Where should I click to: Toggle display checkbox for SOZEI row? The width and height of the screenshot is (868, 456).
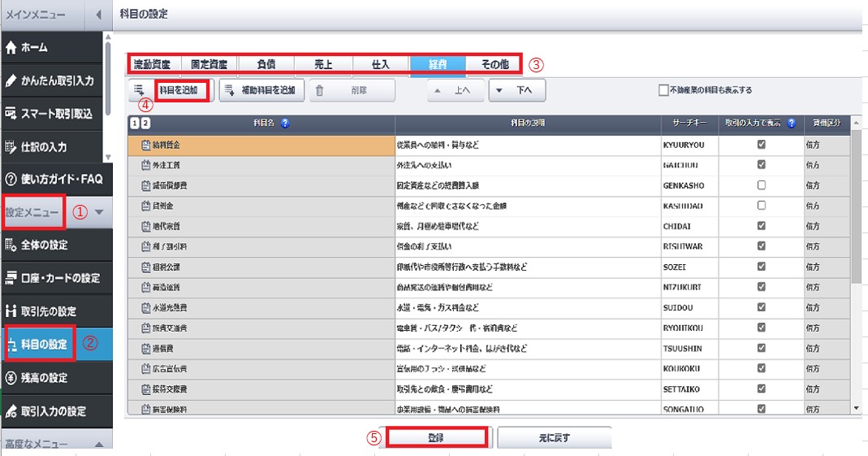pos(761,267)
